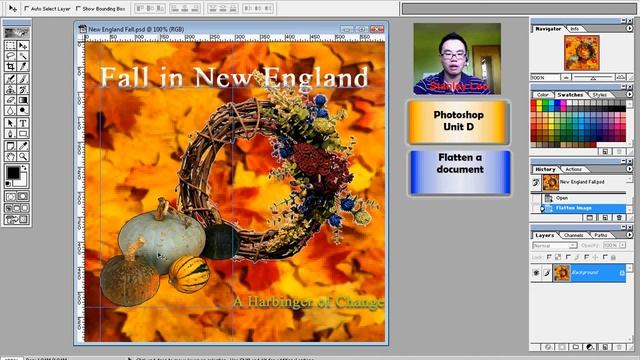Select the Clone Stamp tool
Screen dimensions: 640x360
pyautogui.click(x=10, y=89)
